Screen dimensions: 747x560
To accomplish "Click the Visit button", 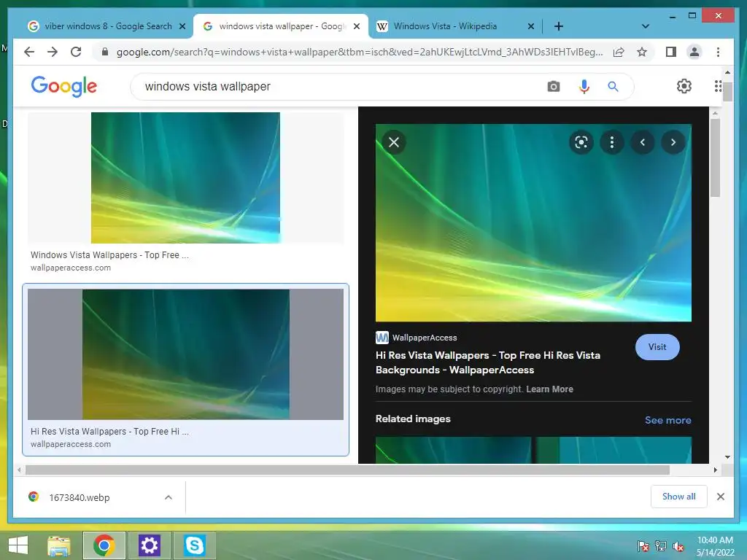I will (x=657, y=347).
